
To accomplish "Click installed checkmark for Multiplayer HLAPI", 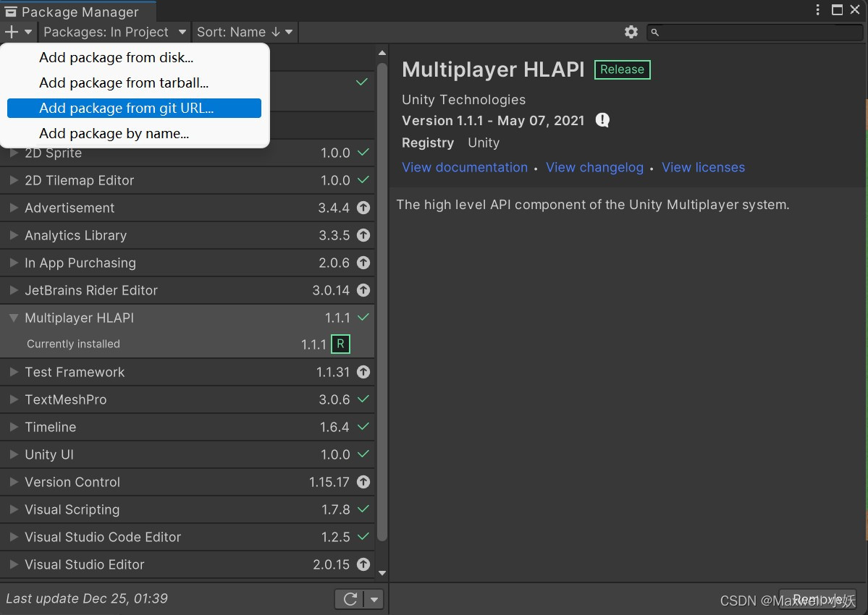I will pyautogui.click(x=363, y=318).
